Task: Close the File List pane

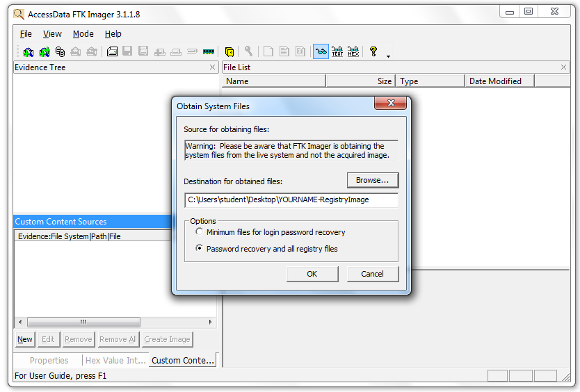Action: tap(563, 67)
